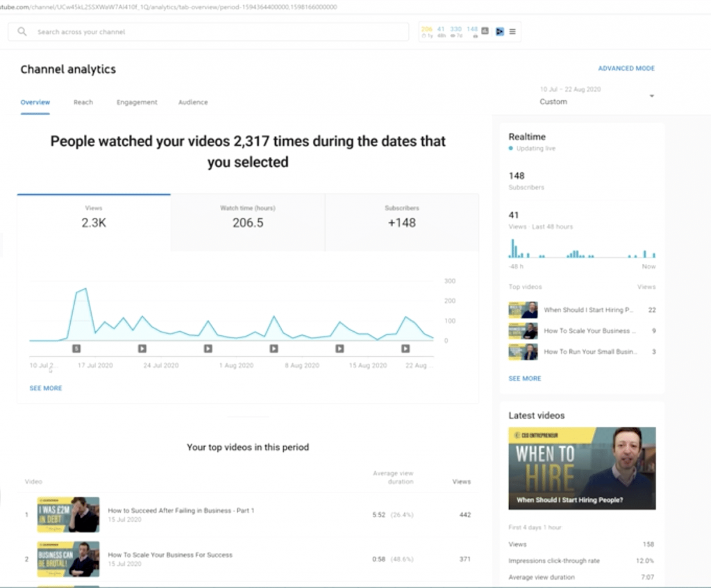The height and width of the screenshot is (588, 711).
Task: Search across your channel field
Action: pos(208,32)
